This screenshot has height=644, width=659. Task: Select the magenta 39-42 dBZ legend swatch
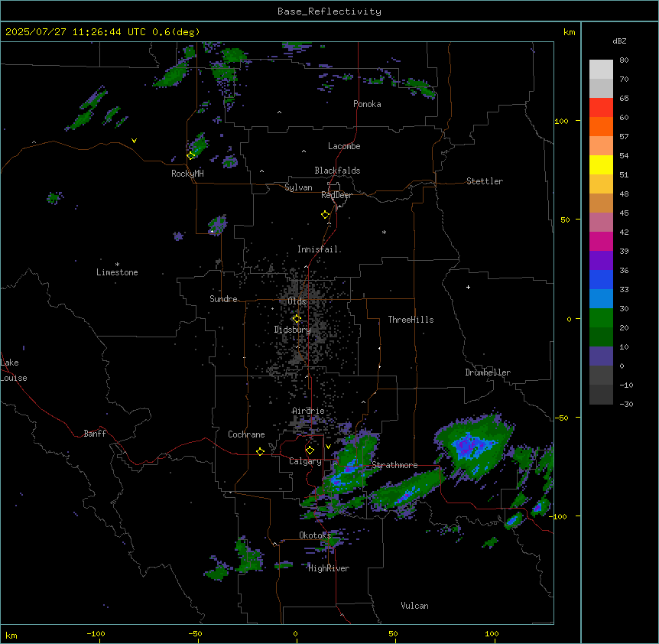tap(601, 241)
